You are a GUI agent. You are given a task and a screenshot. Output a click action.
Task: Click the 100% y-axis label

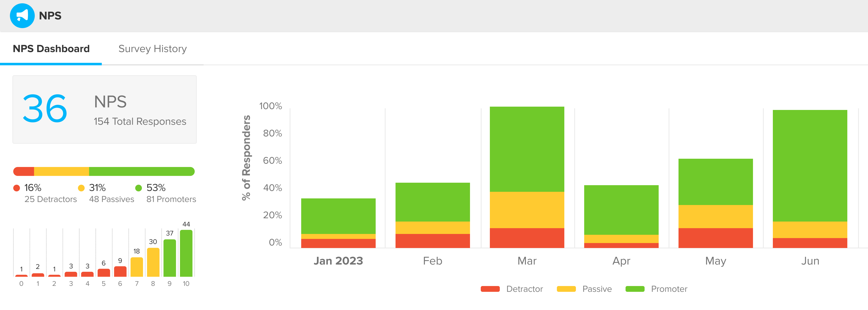tap(271, 106)
